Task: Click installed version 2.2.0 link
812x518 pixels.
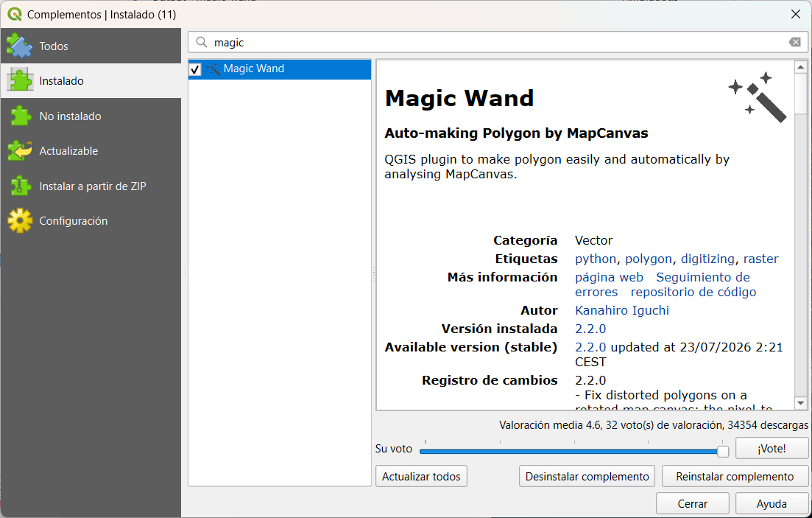Action: [x=590, y=329]
